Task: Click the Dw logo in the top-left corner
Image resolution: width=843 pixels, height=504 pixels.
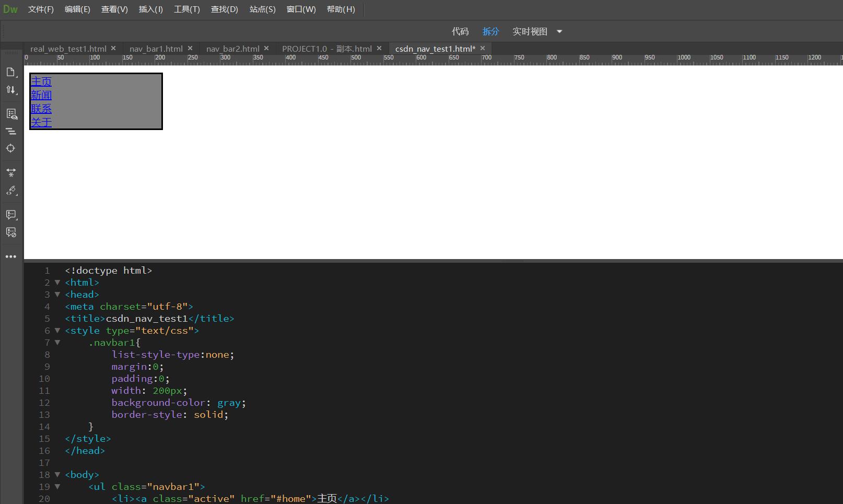Action: point(10,9)
